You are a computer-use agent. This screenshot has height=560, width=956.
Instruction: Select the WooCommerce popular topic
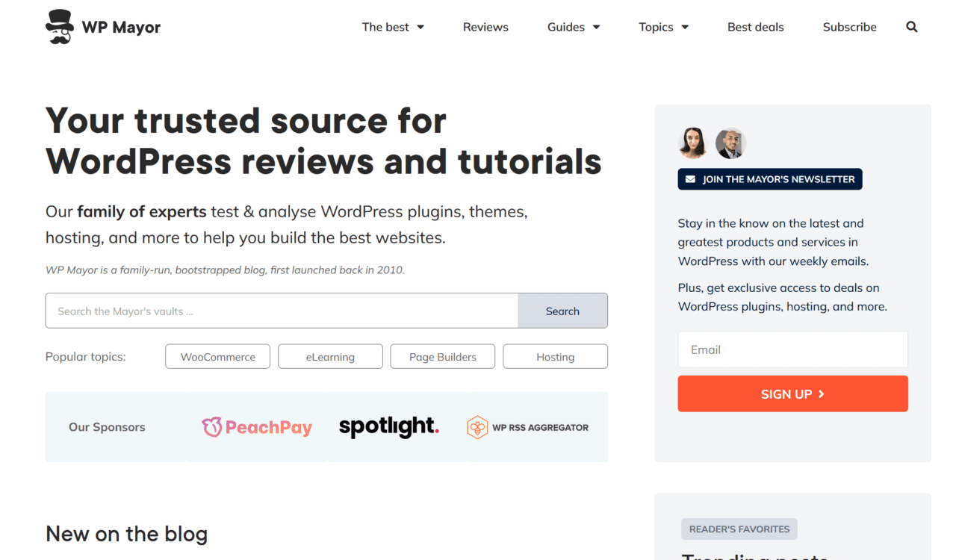click(217, 356)
